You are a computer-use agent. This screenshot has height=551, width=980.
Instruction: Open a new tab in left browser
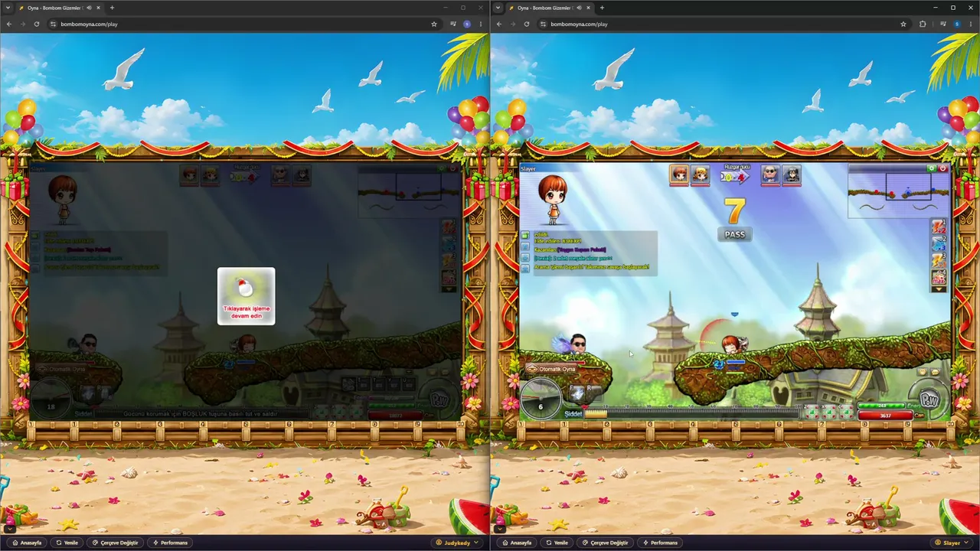[112, 8]
